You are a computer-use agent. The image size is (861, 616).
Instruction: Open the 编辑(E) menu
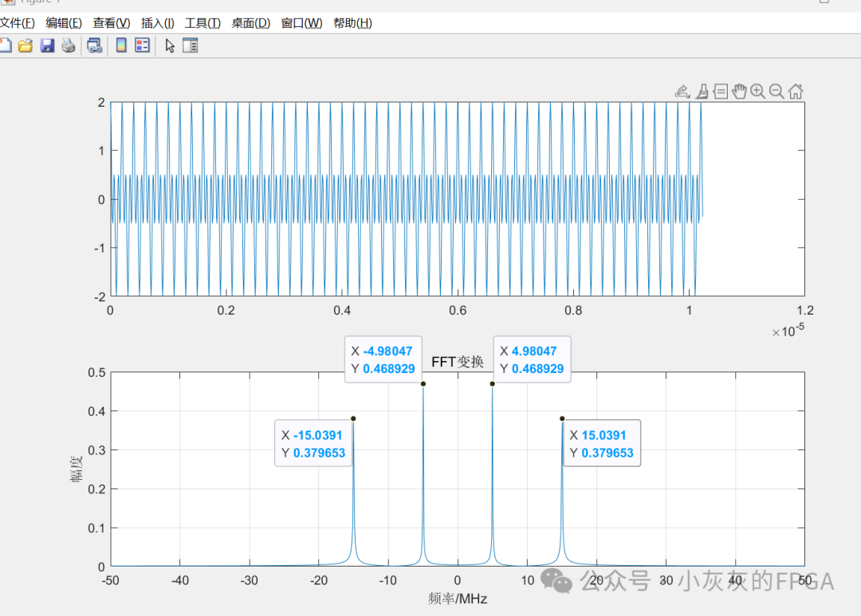tap(64, 23)
